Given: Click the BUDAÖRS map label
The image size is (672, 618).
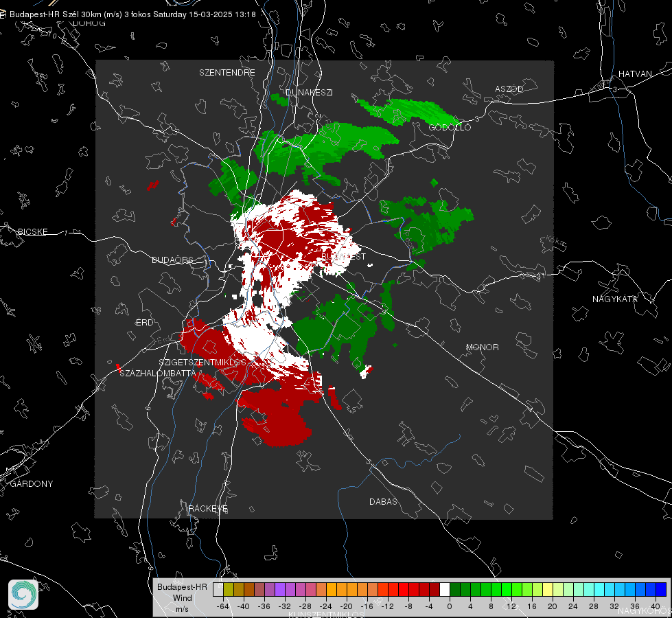Looking at the screenshot, I should [x=173, y=260].
